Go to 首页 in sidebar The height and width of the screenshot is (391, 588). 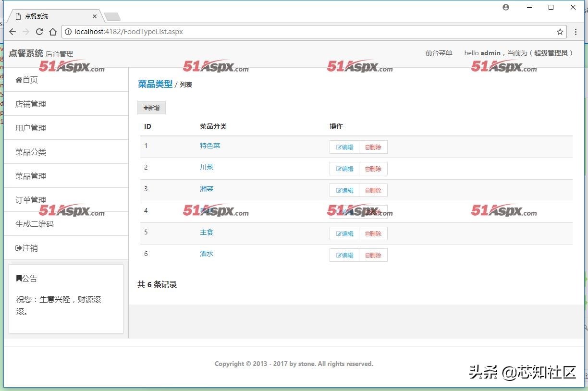(x=66, y=80)
